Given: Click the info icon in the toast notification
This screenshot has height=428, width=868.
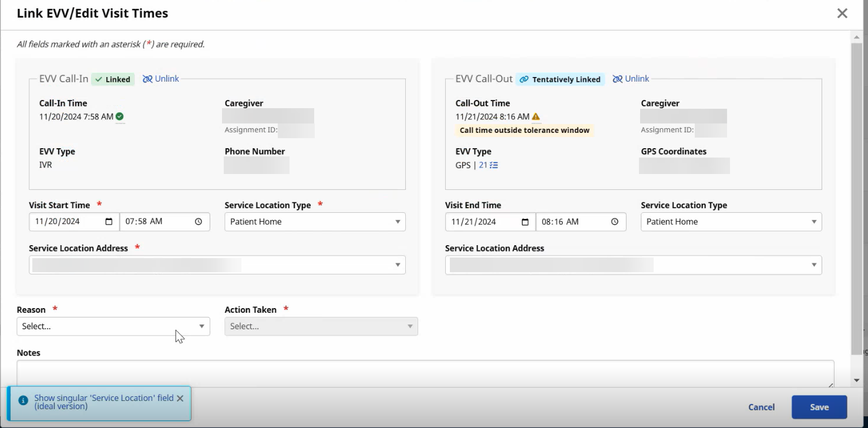Looking at the screenshot, I should pos(23,400).
